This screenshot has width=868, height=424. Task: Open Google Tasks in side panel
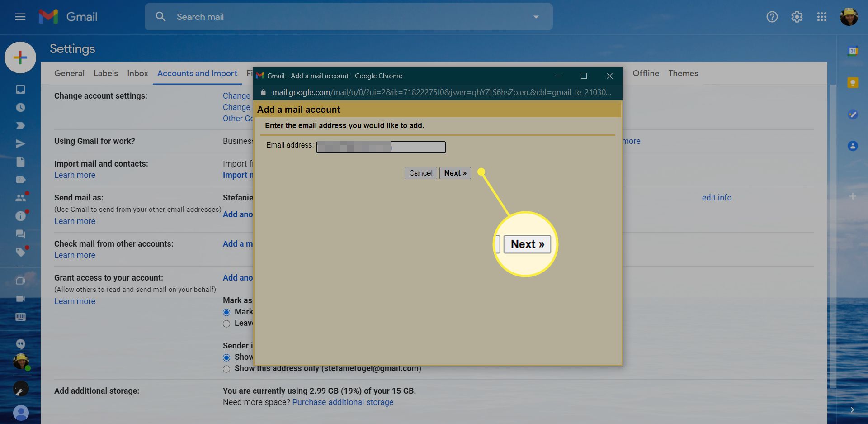coord(853,114)
